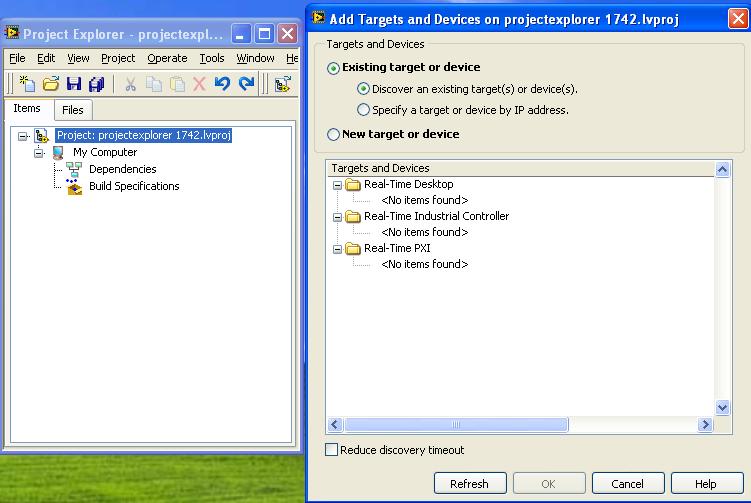751x503 pixels.
Task: Collapse the My Computer tree node
Action: (39, 153)
